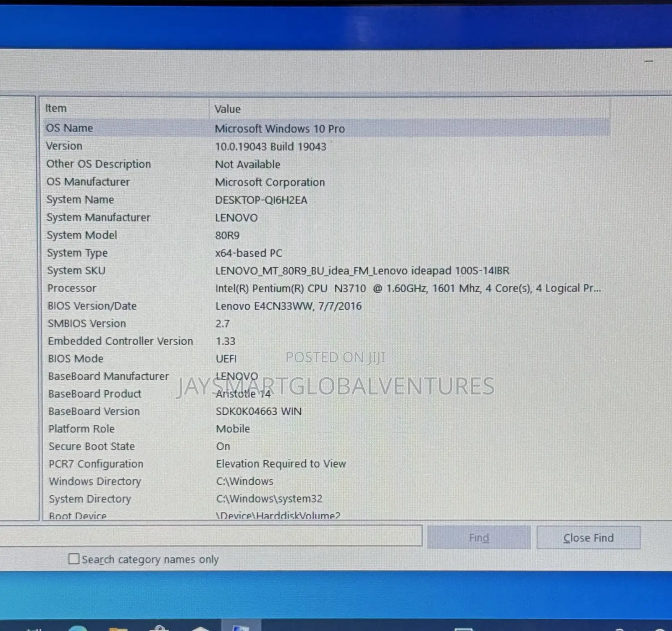Select the row with 'Elevation Required to View'
Screen dimensions: 672x631
click(326, 463)
